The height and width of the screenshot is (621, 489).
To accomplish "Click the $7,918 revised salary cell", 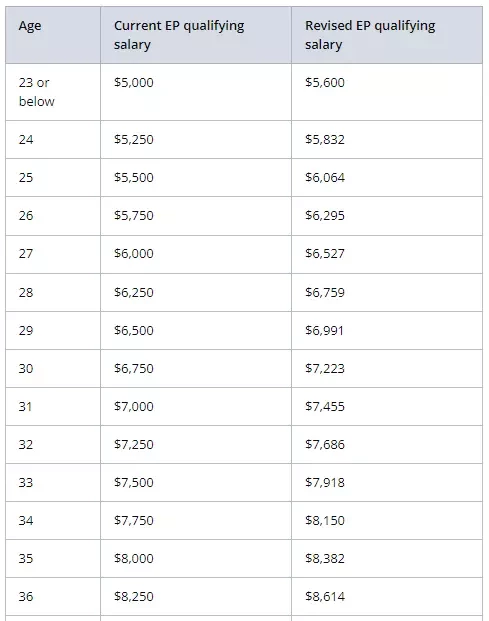I will (387, 482).
